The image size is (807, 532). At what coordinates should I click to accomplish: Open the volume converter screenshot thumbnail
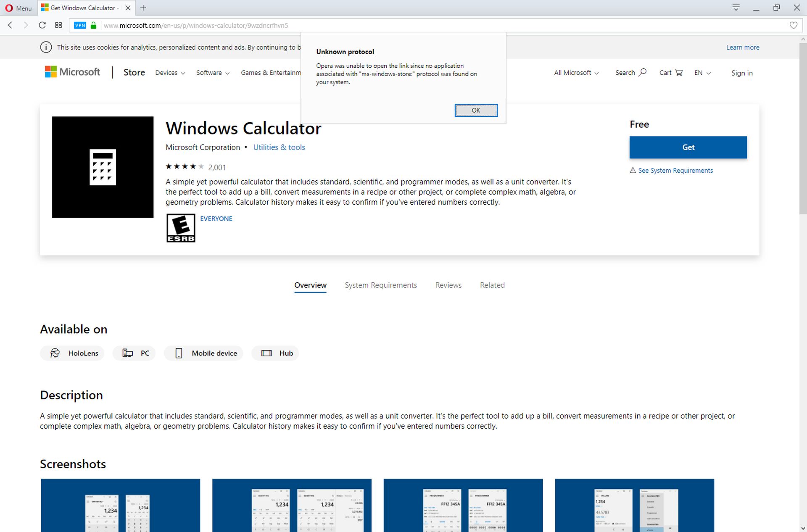pyautogui.click(x=634, y=505)
